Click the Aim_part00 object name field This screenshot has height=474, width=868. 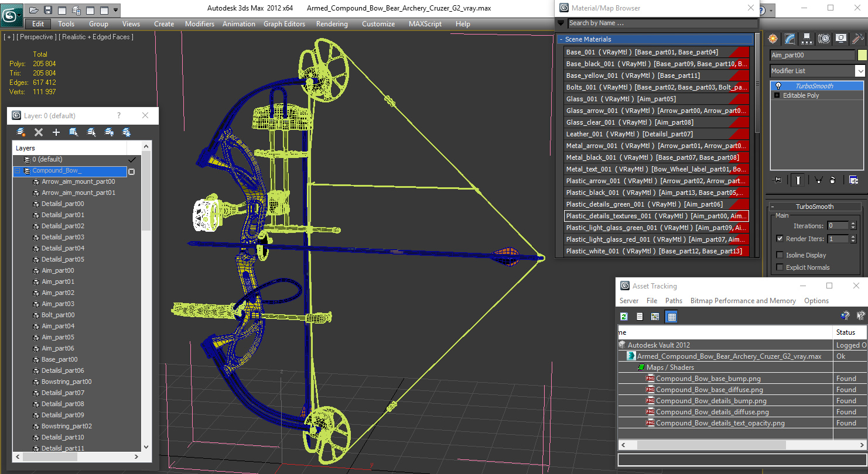tap(812, 55)
